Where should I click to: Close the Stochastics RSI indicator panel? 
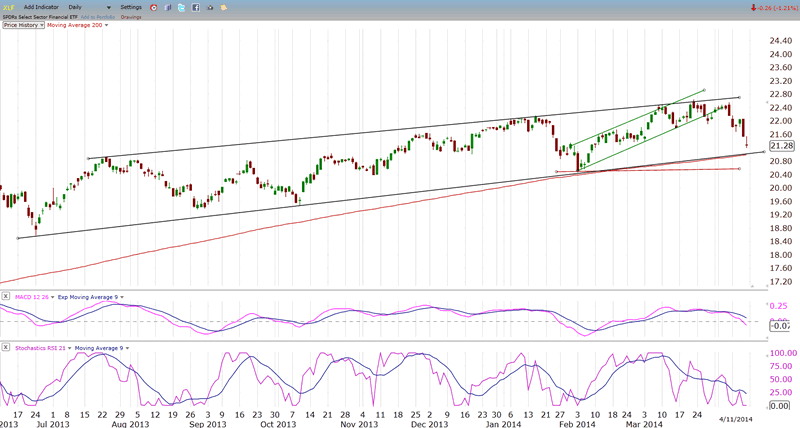click(x=5, y=346)
